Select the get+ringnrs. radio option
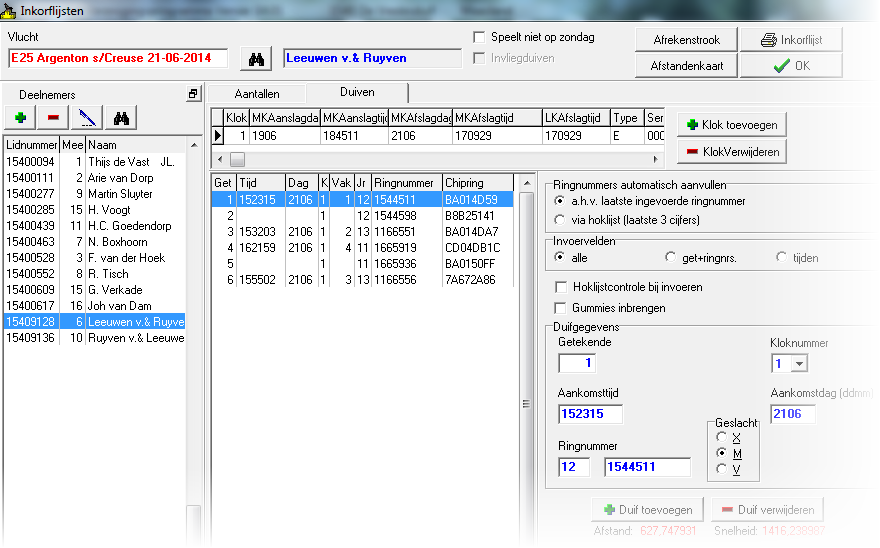The image size is (880, 548). click(670, 257)
